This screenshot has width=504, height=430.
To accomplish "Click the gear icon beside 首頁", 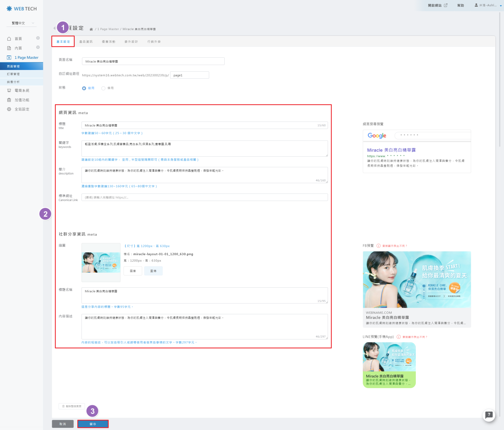I will coord(38,38).
